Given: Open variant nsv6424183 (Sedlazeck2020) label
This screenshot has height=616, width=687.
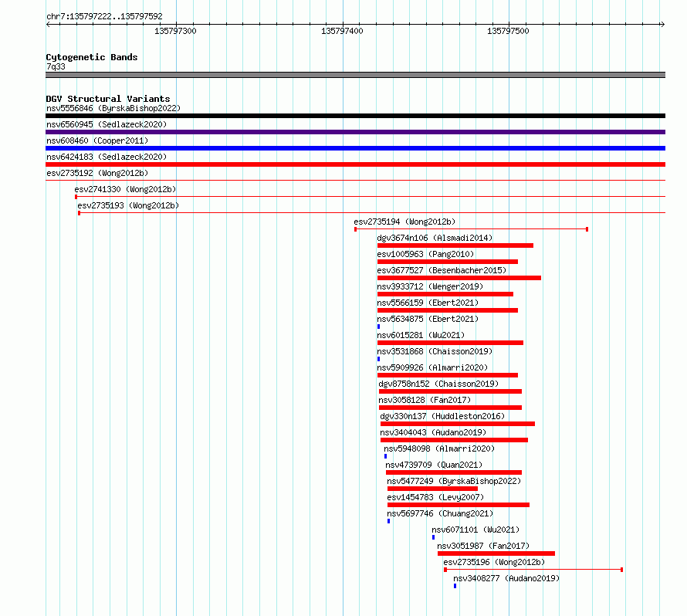Looking at the screenshot, I should 107,157.
